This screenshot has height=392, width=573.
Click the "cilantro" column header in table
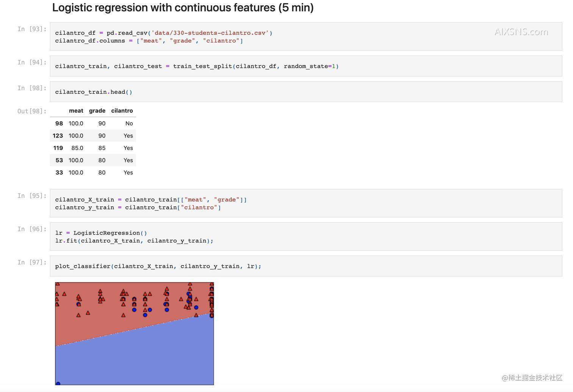(122, 111)
